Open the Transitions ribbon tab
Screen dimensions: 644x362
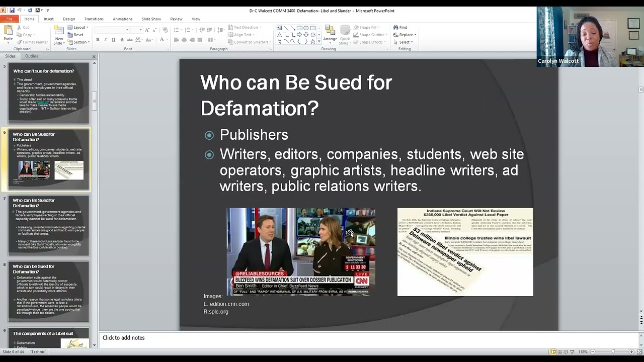pyautogui.click(x=94, y=19)
